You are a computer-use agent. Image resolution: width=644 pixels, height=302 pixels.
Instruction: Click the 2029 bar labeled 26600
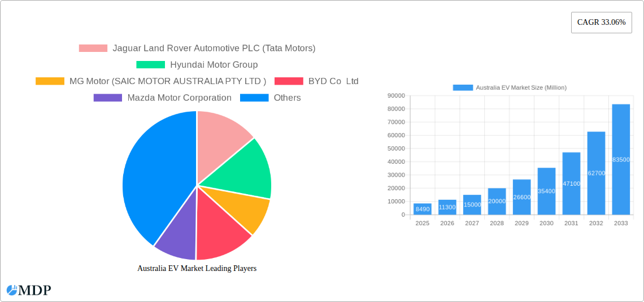(521, 197)
